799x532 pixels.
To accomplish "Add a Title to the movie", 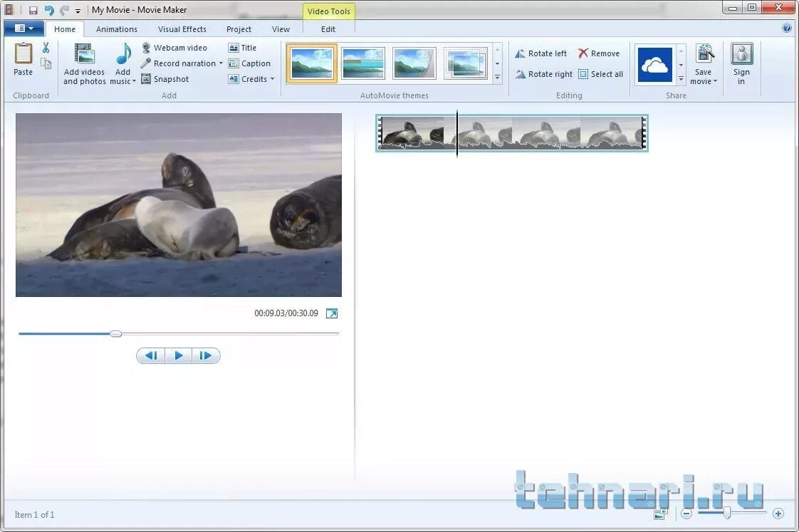I will click(247, 47).
